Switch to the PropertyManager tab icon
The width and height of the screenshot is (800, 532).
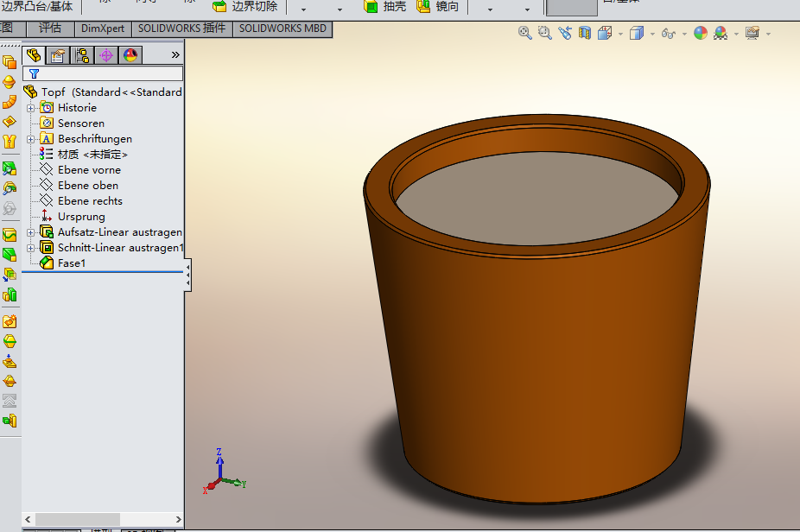tap(58, 55)
